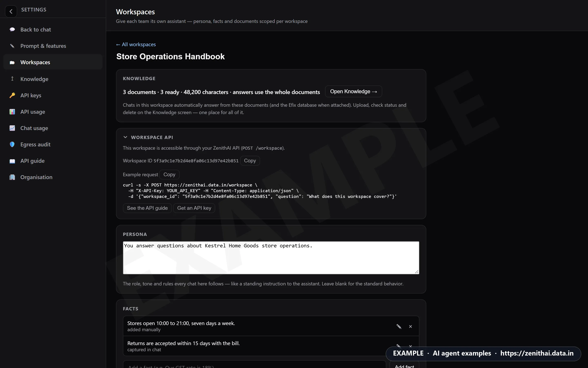Click the 'added manually' label
588x368 pixels.
point(144,330)
